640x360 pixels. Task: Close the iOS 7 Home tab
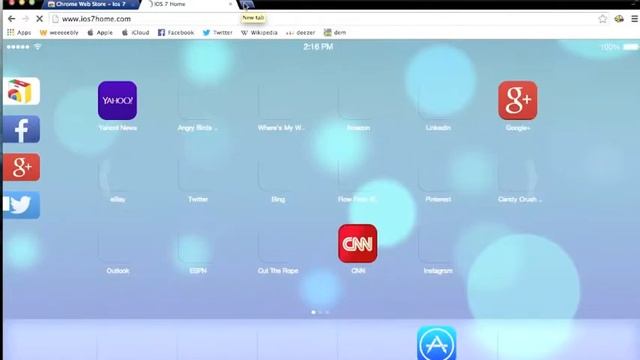(x=231, y=4)
